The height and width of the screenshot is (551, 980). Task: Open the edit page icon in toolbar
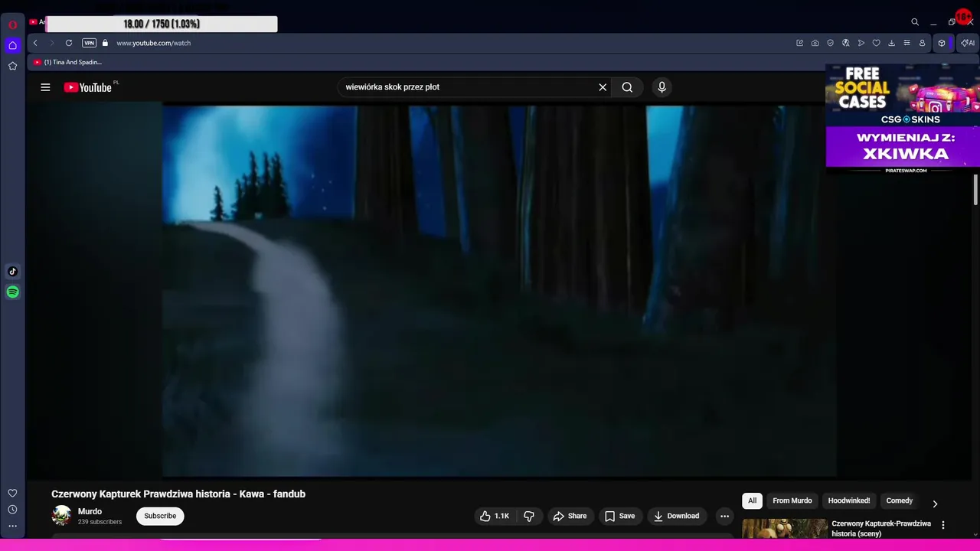point(800,43)
